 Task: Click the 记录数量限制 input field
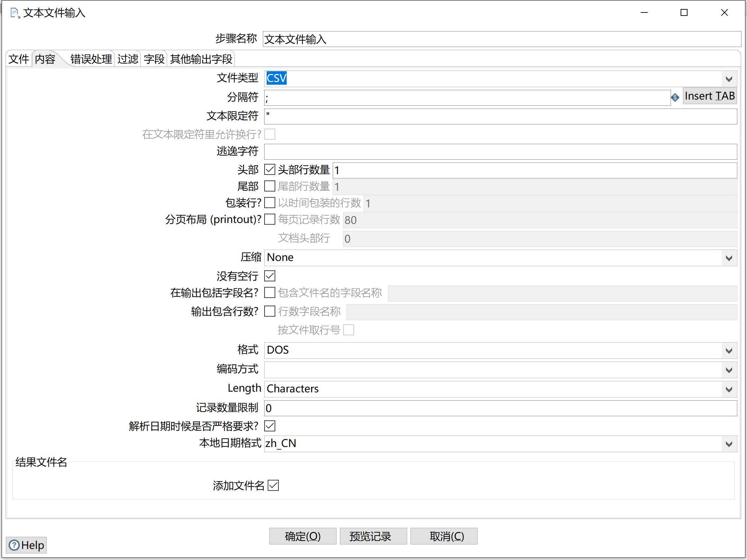[x=500, y=408]
